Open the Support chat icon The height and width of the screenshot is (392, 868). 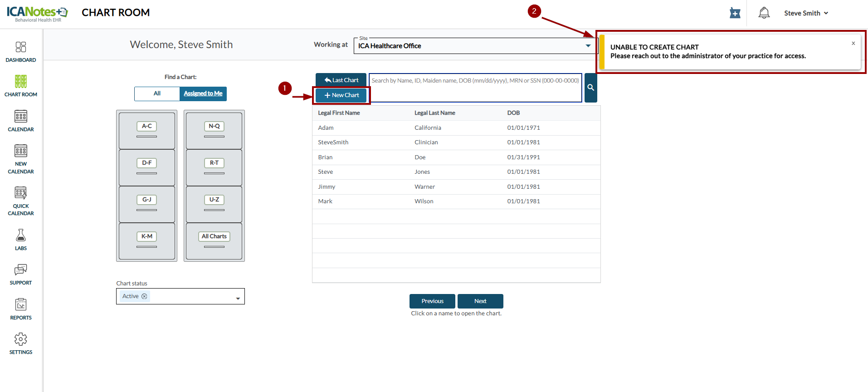pos(21,270)
